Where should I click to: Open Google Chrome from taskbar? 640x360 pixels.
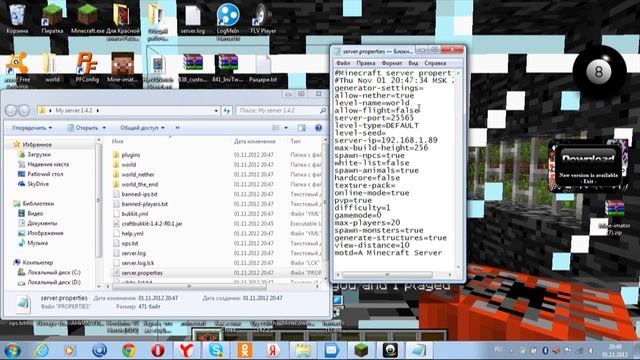(129, 351)
